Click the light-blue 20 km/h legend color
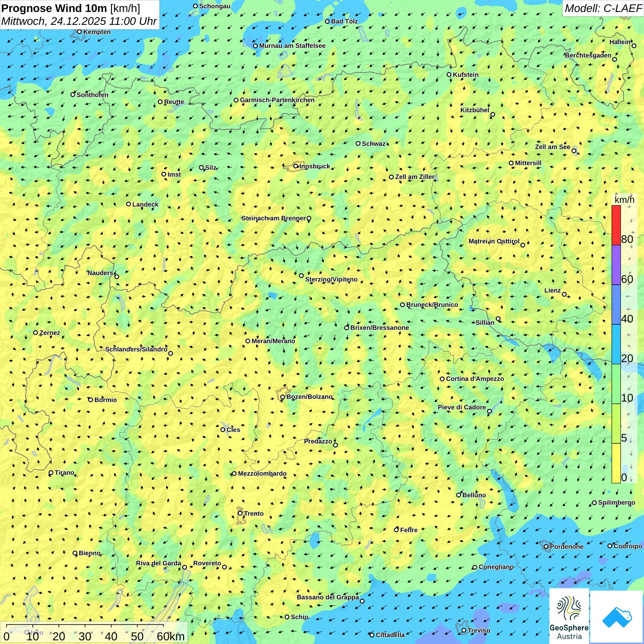The image size is (644, 644). 616,345
